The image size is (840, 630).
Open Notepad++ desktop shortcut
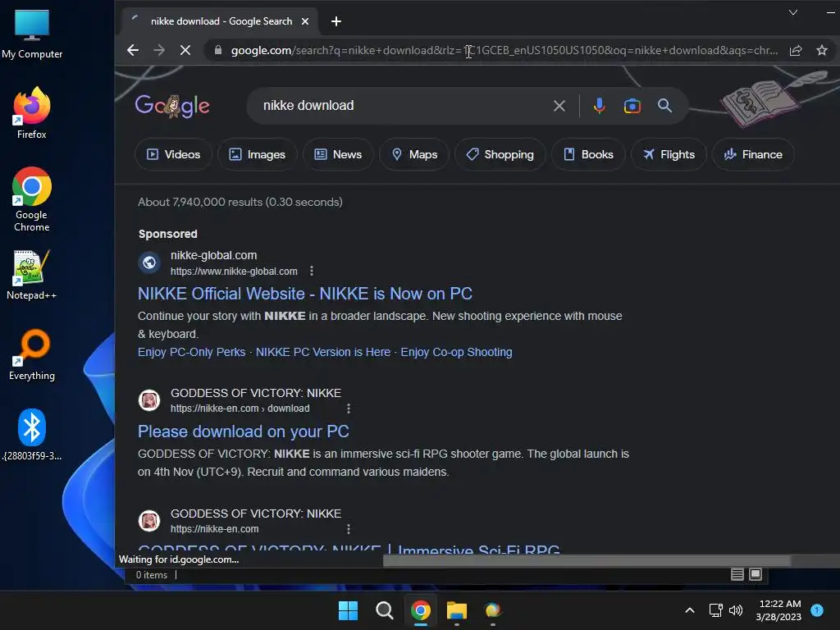pyautogui.click(x=32, y=275)
